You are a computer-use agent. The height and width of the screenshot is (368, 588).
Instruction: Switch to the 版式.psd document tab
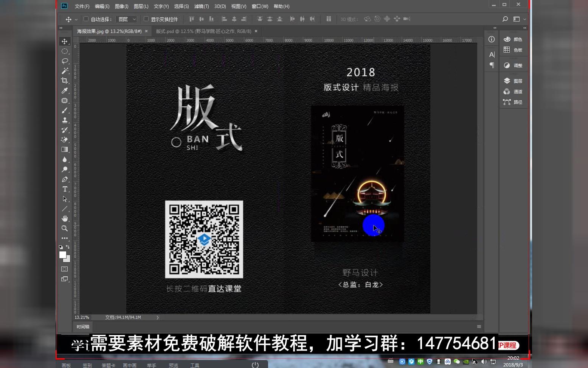pos(203,31)
